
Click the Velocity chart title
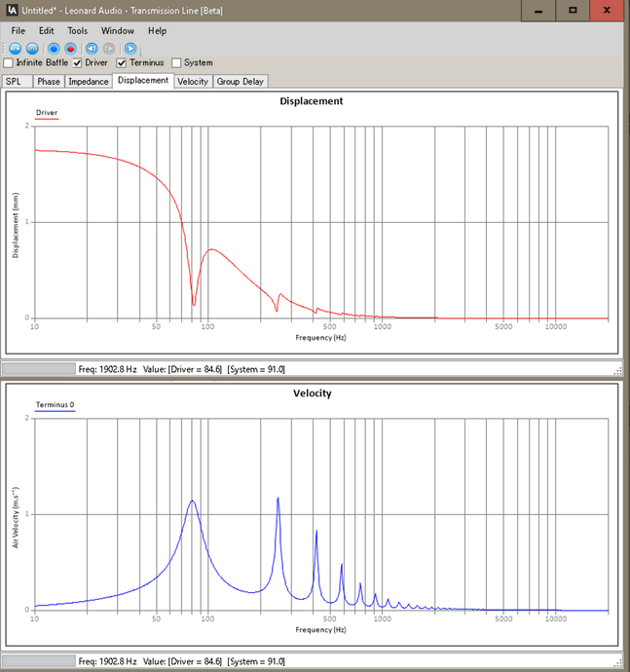313,393
